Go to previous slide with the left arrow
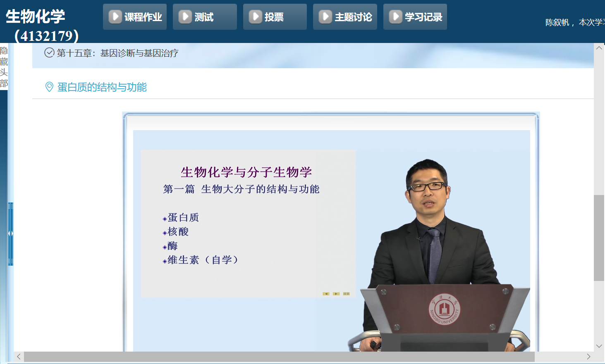605x364 pixels. point(326,294)
